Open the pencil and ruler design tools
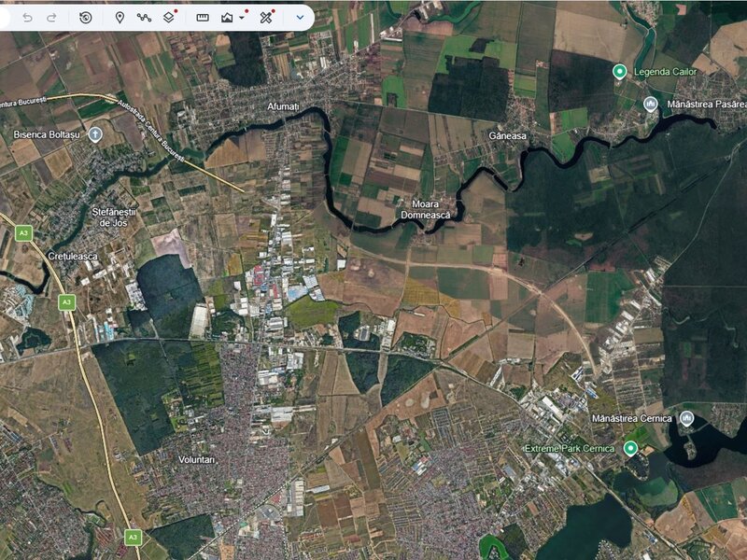The height and width of the screenshot is (560, 747). click(266, 18)
